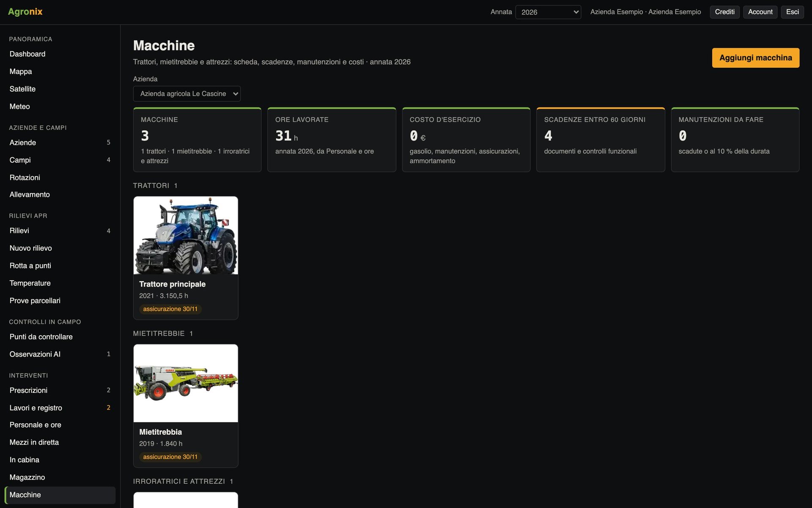This screenshot has width=812, height=508.
Task: Click the combine harvester thumbnail image
Action: (x=186, y=383)
